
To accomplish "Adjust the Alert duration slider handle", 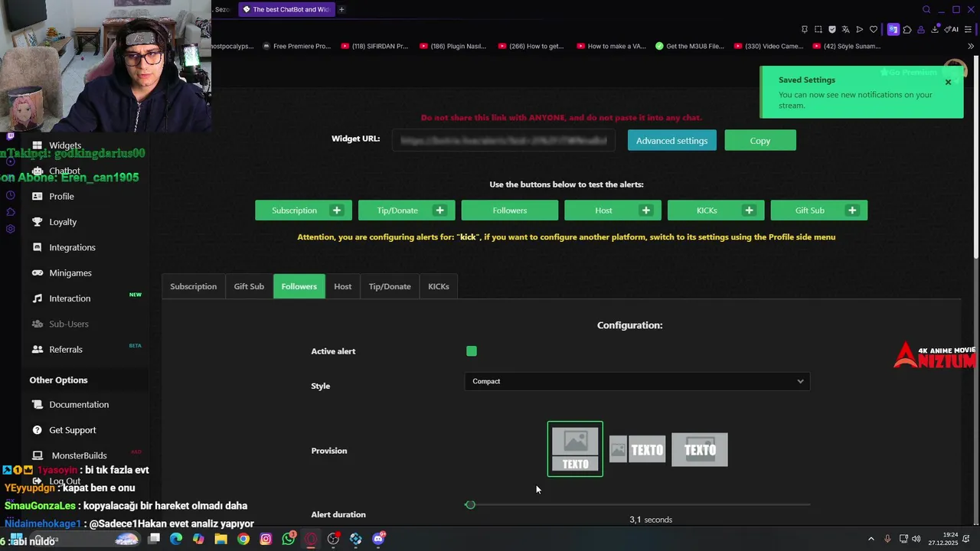I will click(x=470, y=505).
